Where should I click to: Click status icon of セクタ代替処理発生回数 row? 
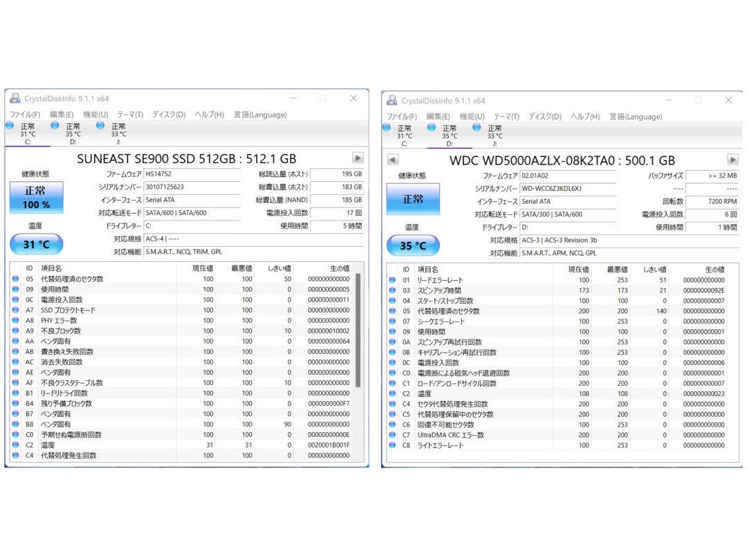coord(393,404)
